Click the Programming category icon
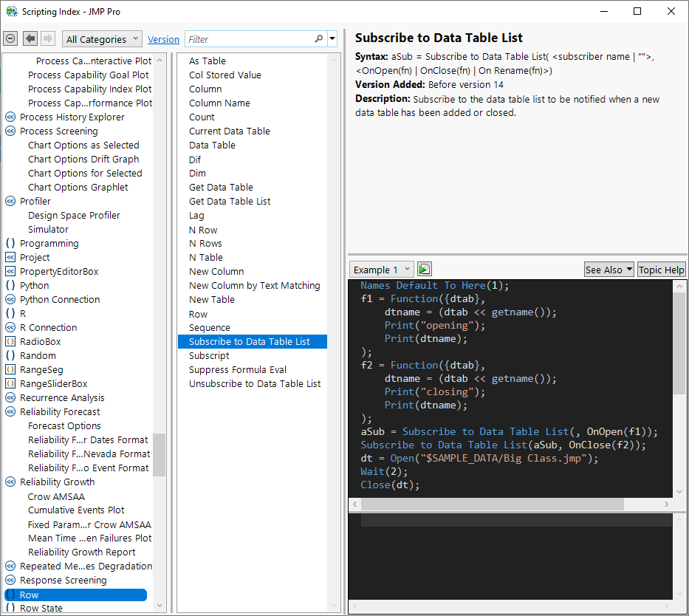689x616 pixels. (x=10, y=243)
